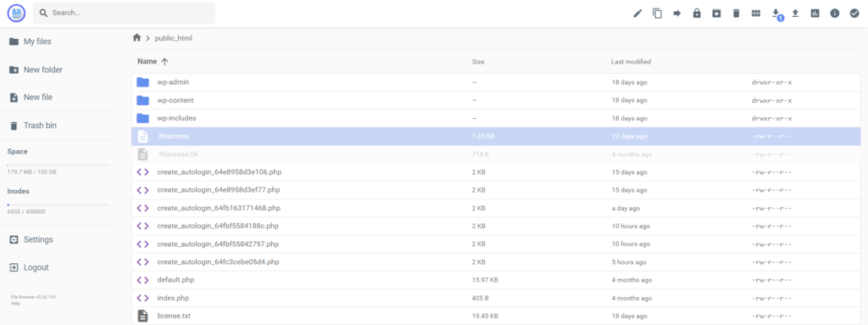Click the archive icon in the toolbar

716,14
